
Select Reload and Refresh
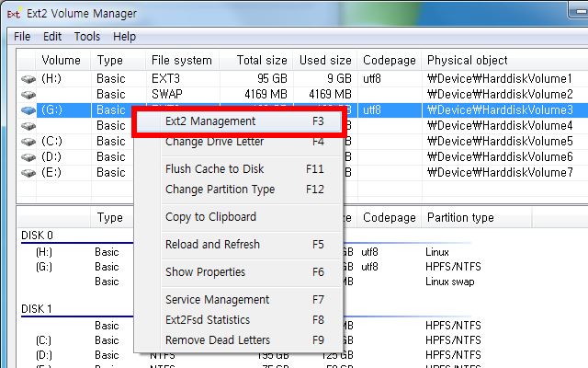coord(212,245)
